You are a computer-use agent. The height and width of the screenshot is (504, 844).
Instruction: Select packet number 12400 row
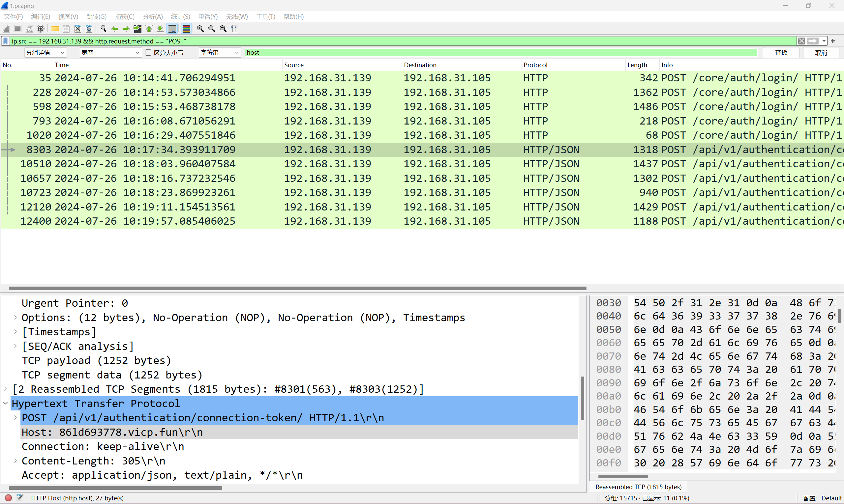coord(422,221)
